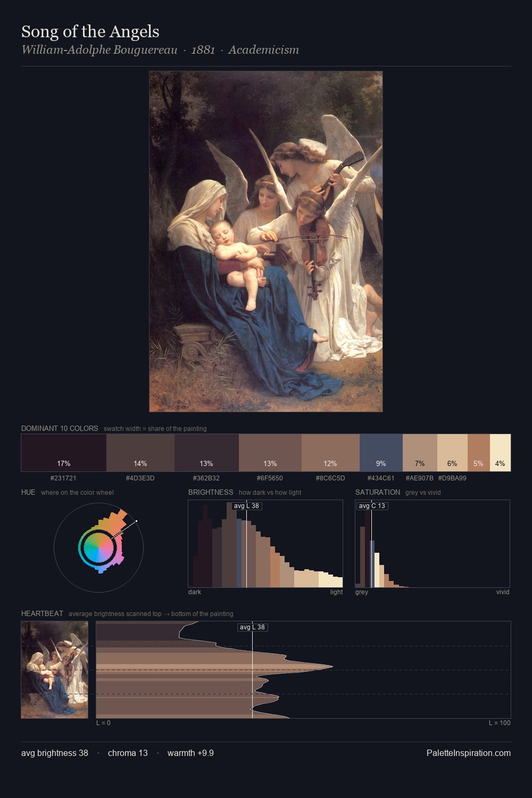Click the HEARTBEAT section heading
The image size is (532, 798).
(42, 613)
